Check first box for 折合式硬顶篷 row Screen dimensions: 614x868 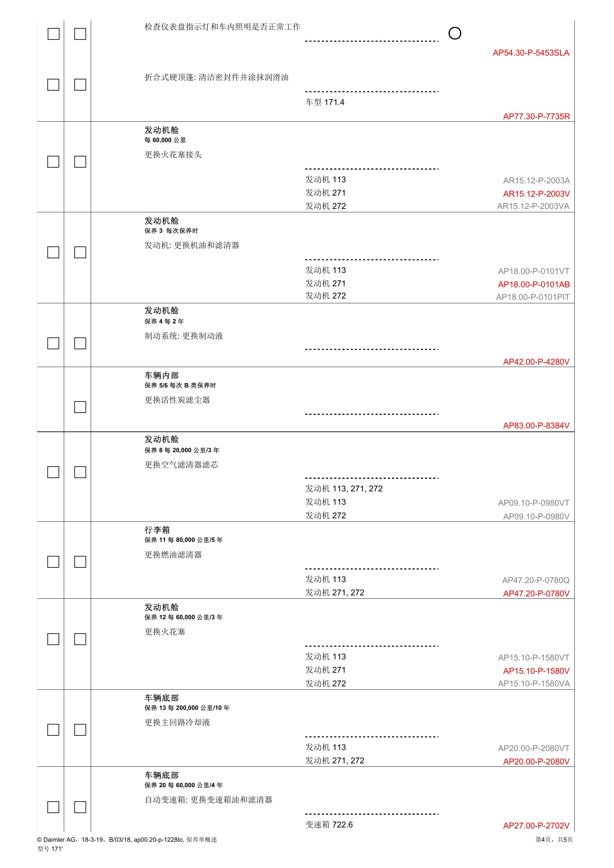click(x=53, y=84)
